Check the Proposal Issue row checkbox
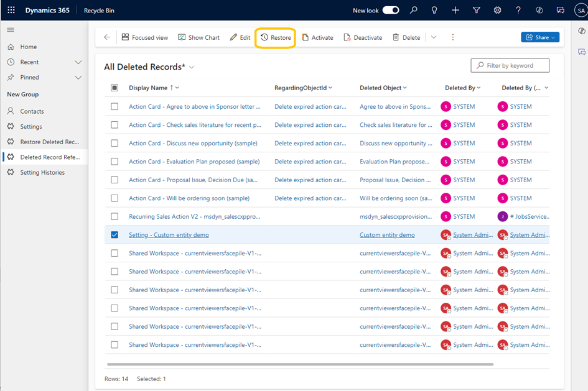Viewport: 588px width, 391px height. [x=114, y=180]
